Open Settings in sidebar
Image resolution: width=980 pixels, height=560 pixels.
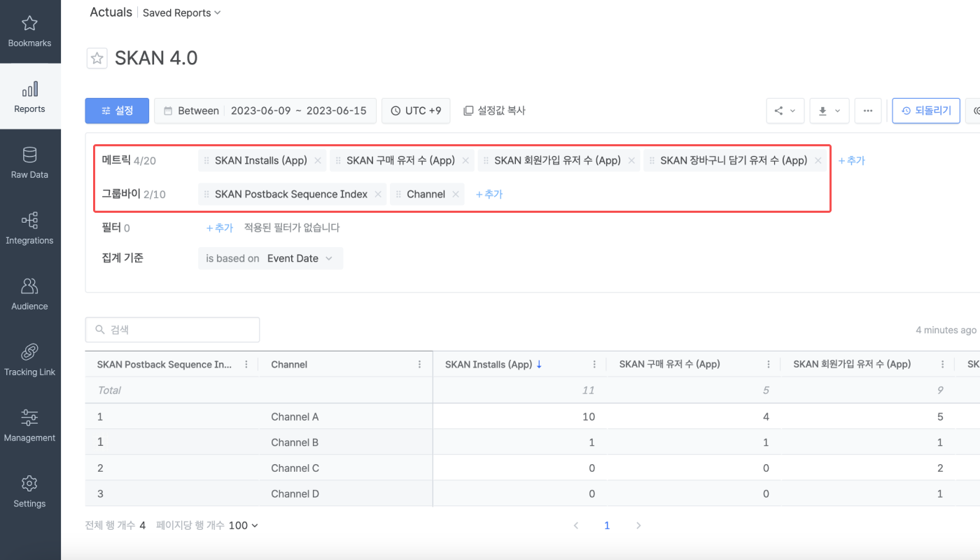tap(29, 492)
